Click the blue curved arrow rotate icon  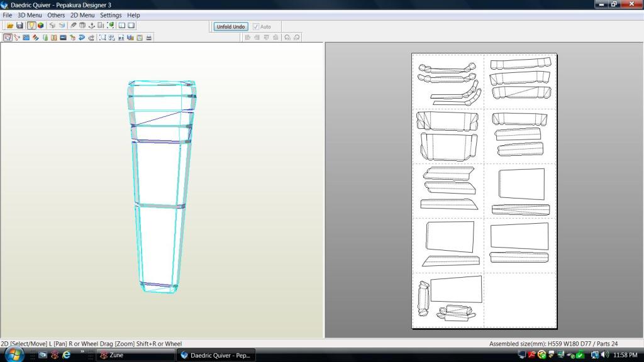tap(82, 38)
